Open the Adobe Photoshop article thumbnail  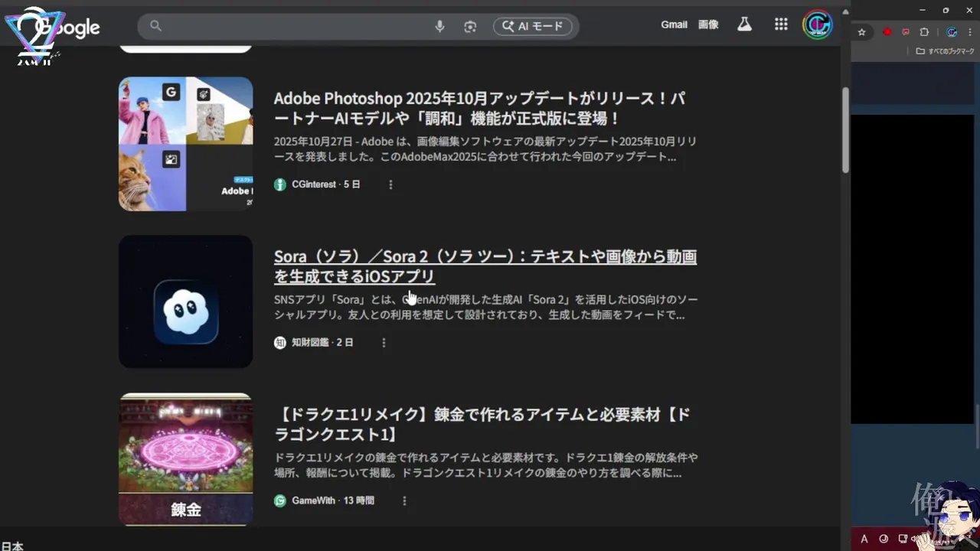point(186,144)
